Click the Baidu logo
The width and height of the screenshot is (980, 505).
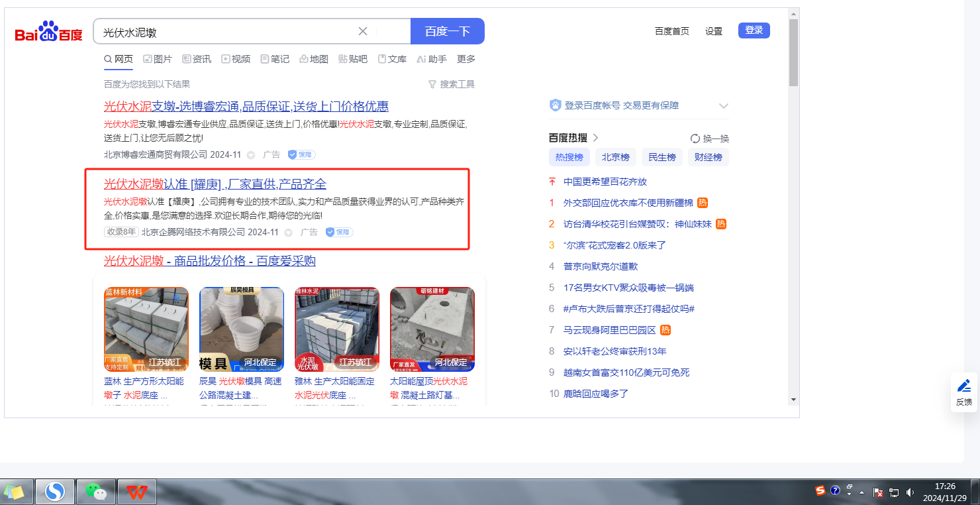tap(49, 31)
